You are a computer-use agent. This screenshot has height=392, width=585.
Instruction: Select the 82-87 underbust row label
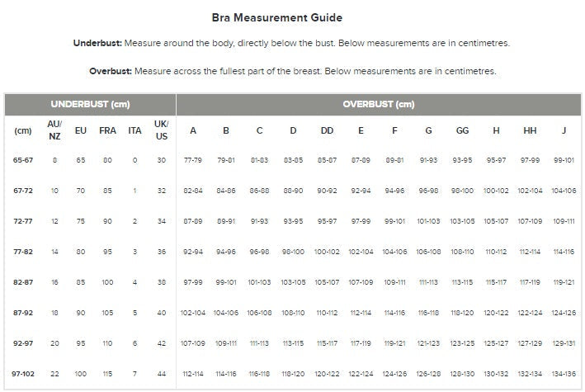pos(22,281)
